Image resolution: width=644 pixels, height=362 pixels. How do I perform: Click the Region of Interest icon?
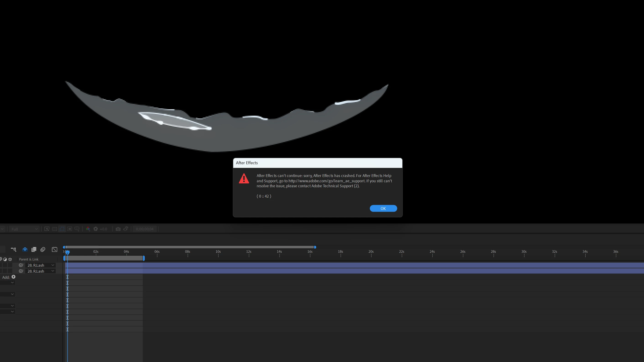[70, 229]
